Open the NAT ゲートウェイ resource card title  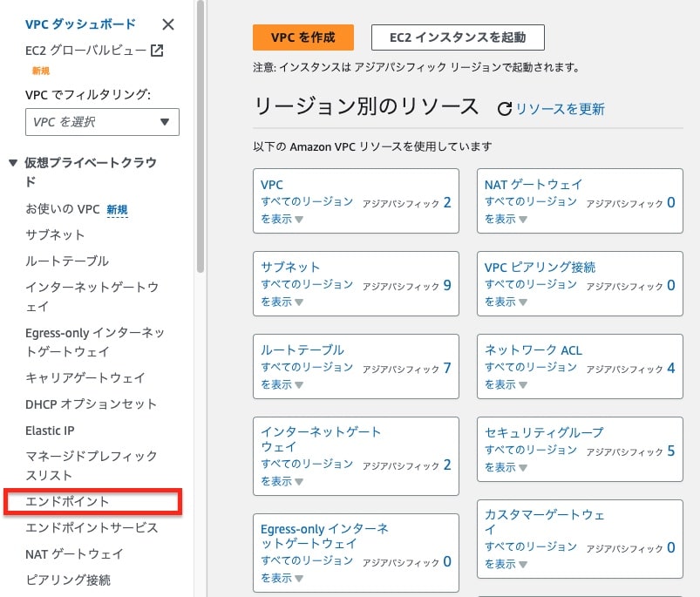(533, 185)
